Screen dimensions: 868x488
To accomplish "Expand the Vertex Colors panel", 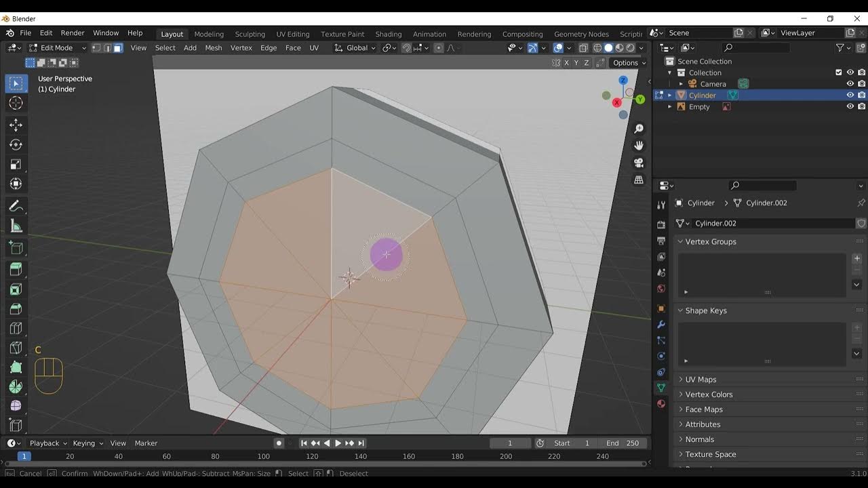I will [x=708, y=394].
